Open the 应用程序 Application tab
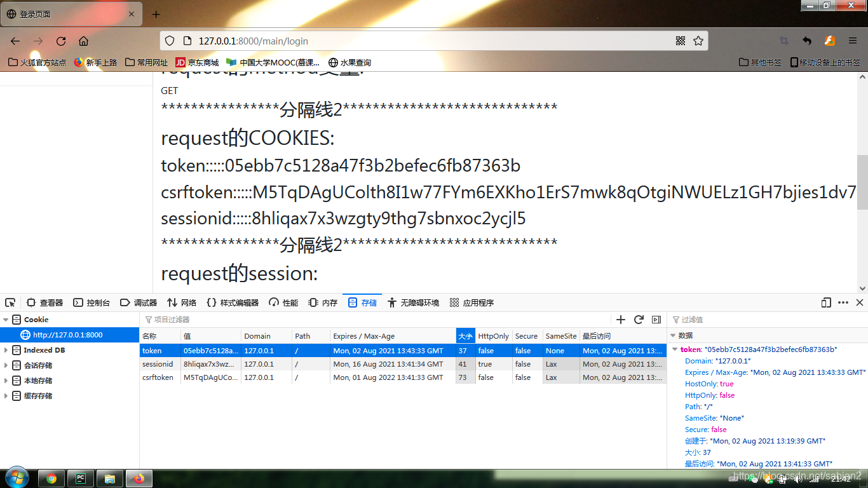Image resolution: width=868 pixels, height=488 pixels. click(471, 302)
